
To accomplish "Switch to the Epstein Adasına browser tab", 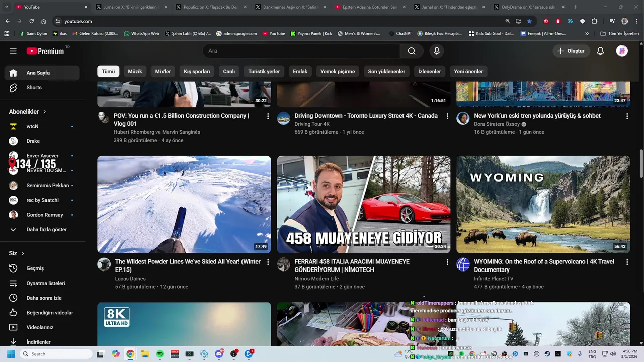I will [x=369, y=7].
